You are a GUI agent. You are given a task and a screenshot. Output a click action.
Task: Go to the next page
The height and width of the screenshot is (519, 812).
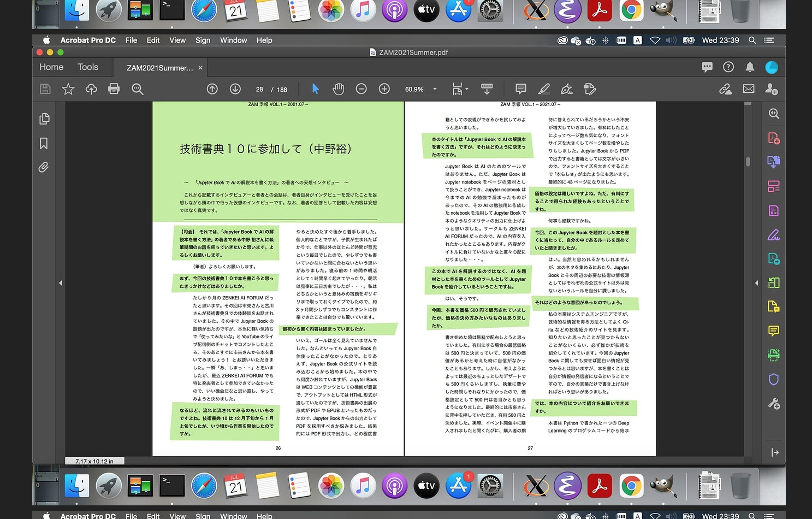(x=235, y=89)
